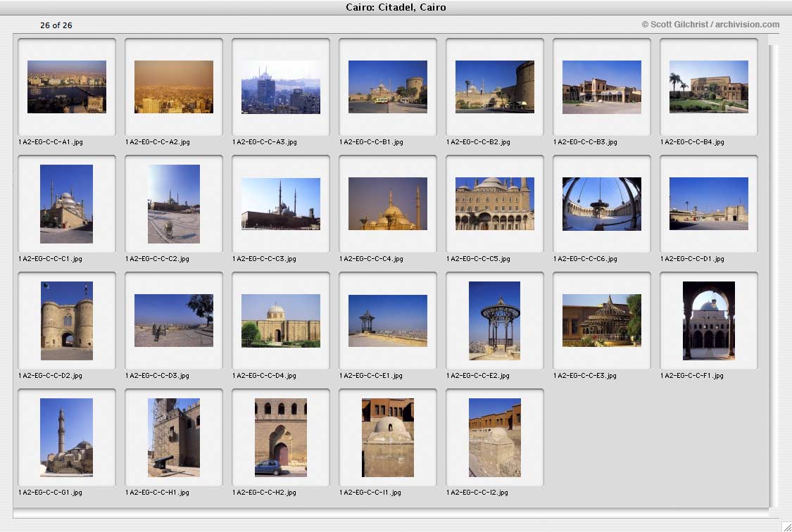The height and width of the screenshot is (532, 792).
Task: Click the file name label 1A2-EG-C-C-A1.jpg
Action: click(51, 142)
